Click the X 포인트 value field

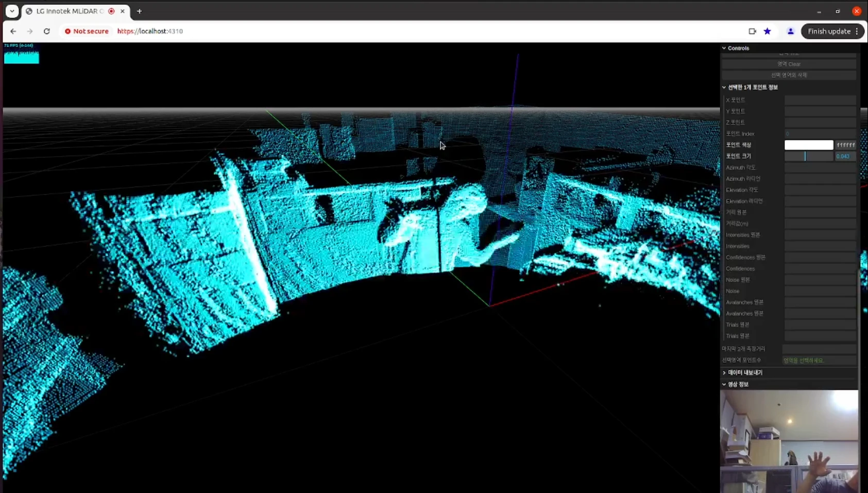820,100
